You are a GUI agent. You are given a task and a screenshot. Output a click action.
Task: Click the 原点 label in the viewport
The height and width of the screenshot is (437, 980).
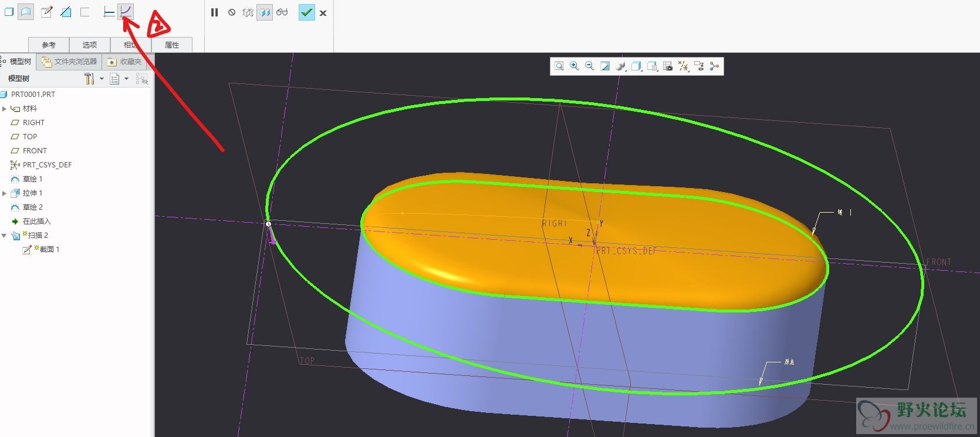tap(789, 362)
